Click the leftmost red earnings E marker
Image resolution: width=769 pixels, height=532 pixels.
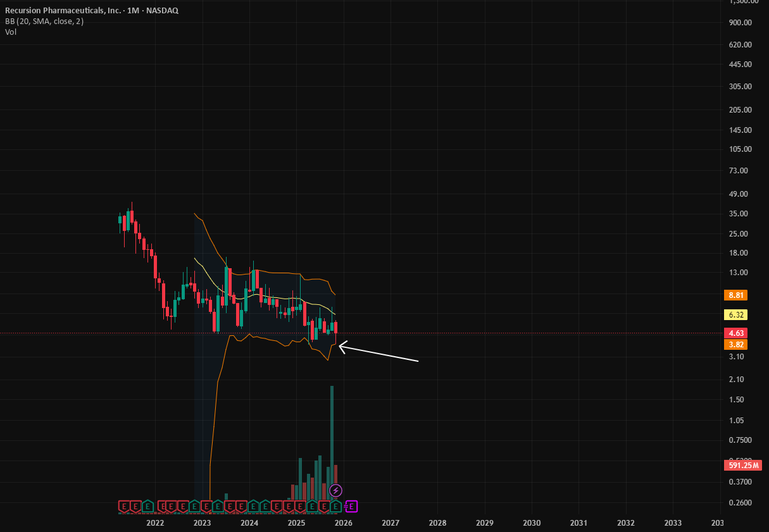click(x=124, y=506)
